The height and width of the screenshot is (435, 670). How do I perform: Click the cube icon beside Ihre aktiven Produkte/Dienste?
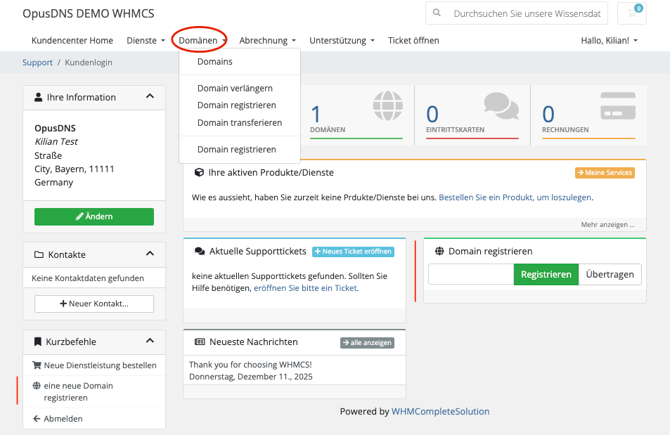pos(199,172)
